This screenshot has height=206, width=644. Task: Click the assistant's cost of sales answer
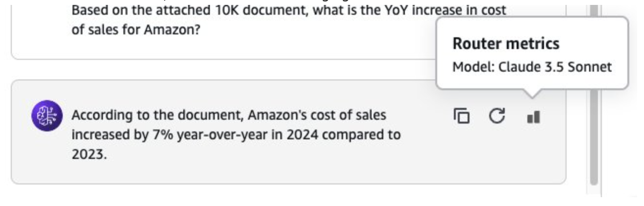pyautogui.click(x=235, y=134)
